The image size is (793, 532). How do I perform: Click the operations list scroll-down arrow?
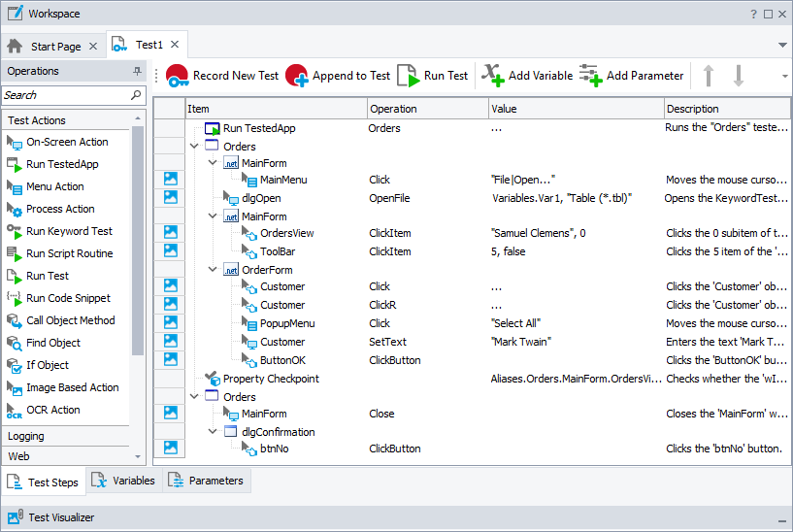click(138, 456)
